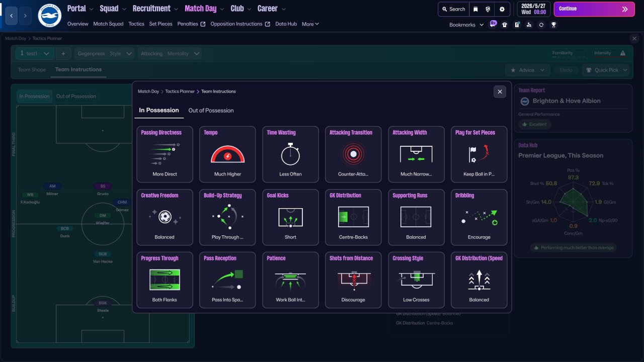Select the Creative Freedom card

click(x=165, y=217)
